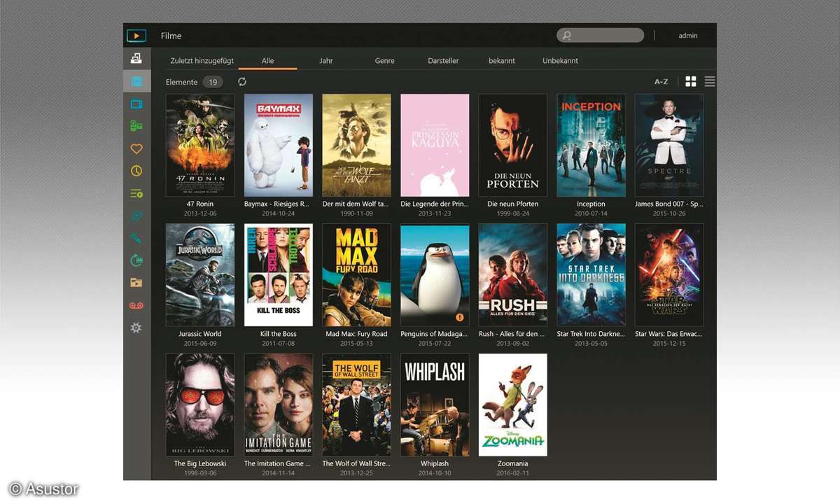The height and width of the screenshot is (504, 840).
Task: Click the Elemente count badge 19
Action: pos(213,82)
